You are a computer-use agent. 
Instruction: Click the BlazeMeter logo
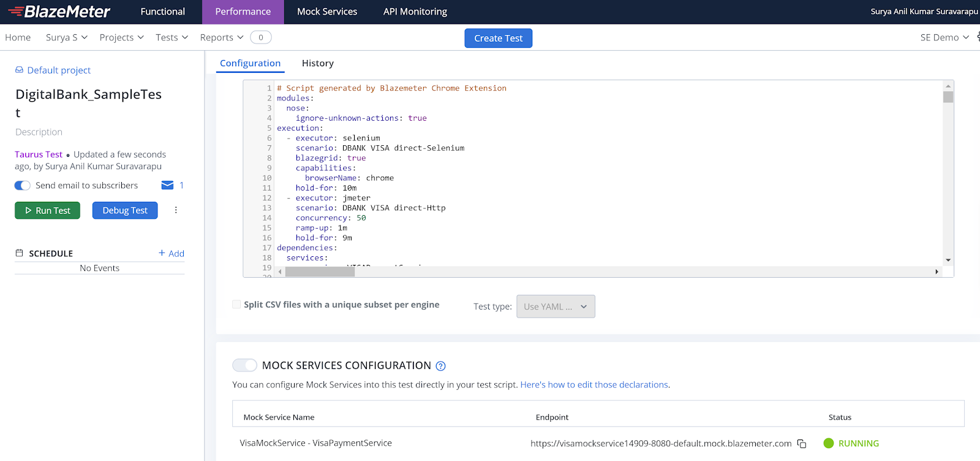[59, 12]
